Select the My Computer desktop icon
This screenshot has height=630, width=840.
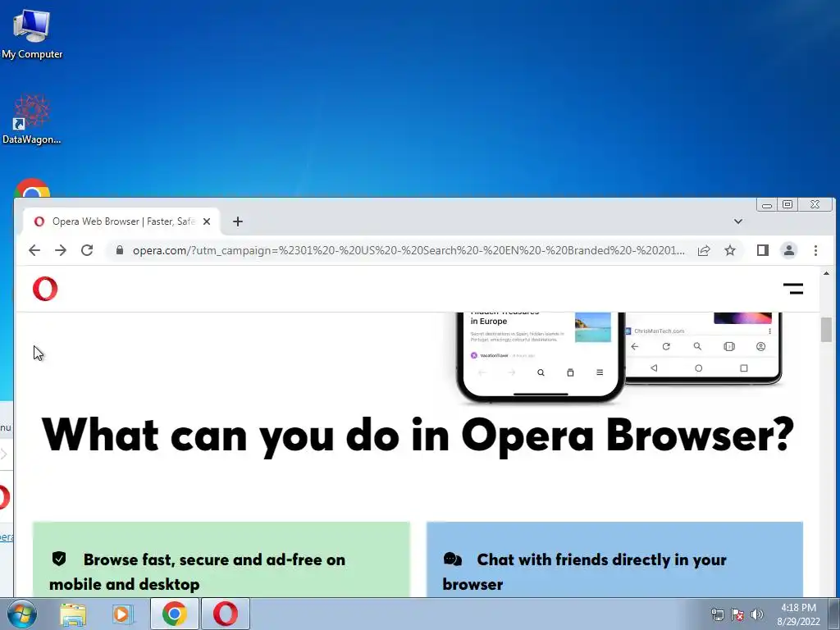coord(32,34)
